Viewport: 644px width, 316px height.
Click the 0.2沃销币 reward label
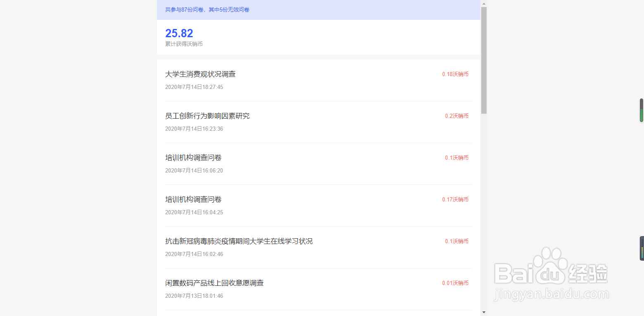456,116
